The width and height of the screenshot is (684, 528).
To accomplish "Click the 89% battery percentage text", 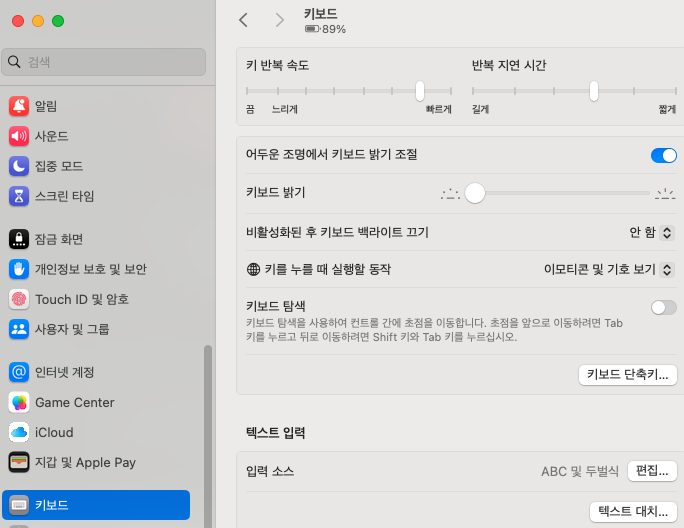I will click(x=334, y=29).
